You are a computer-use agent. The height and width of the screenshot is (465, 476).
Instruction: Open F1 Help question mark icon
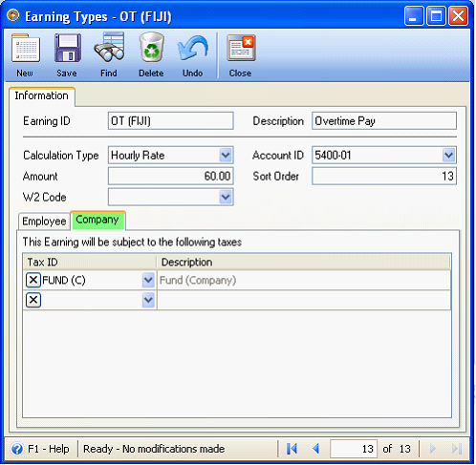[x=17, y=449]
